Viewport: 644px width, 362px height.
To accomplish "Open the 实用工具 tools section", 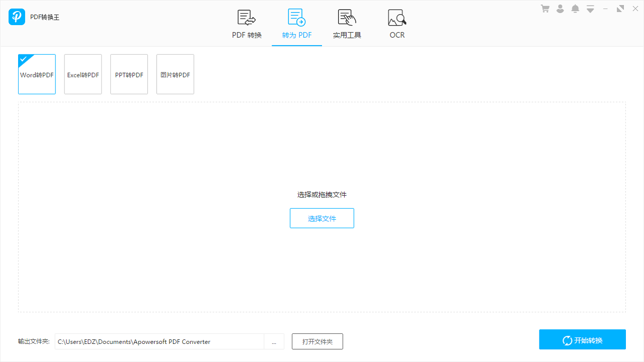I will tap(347, 23).
